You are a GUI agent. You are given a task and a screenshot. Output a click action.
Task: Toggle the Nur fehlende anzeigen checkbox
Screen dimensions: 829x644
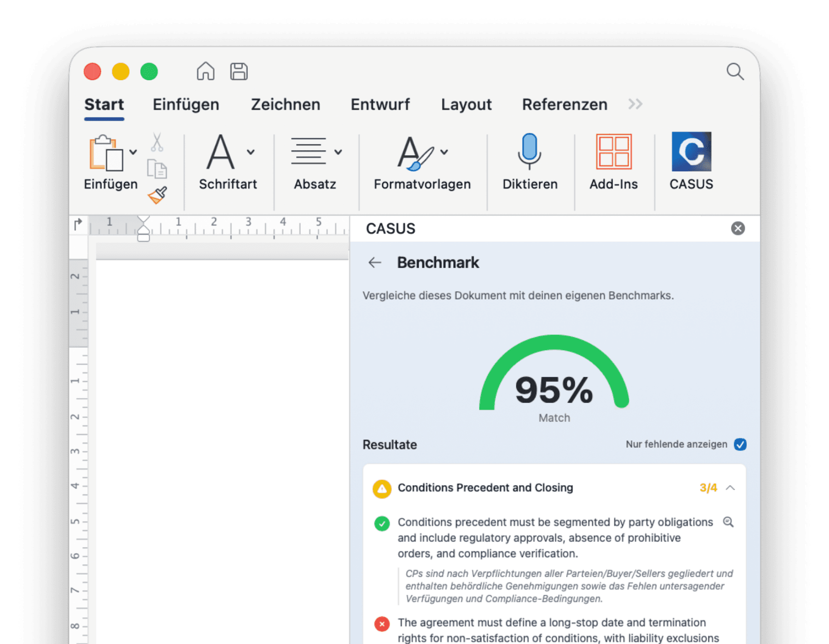(x=740, y=444)
